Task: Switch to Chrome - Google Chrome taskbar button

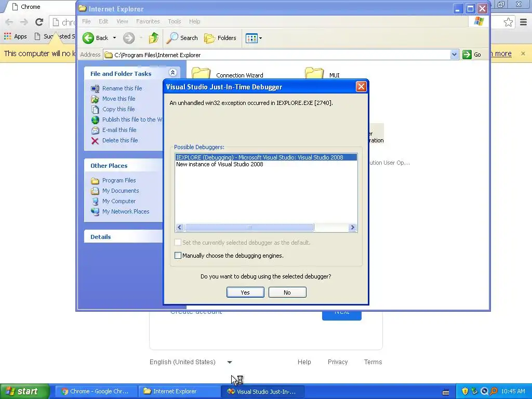Action: tap(96, 392)
